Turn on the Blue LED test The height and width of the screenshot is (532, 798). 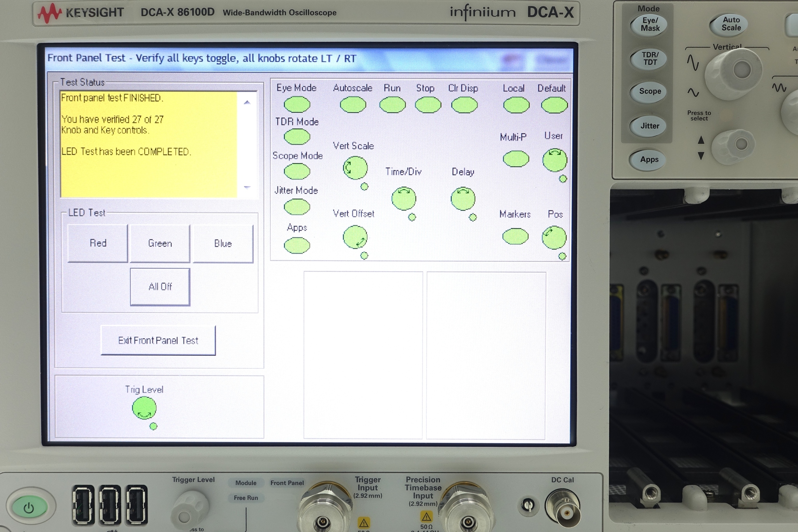click(x=223, y=244)
